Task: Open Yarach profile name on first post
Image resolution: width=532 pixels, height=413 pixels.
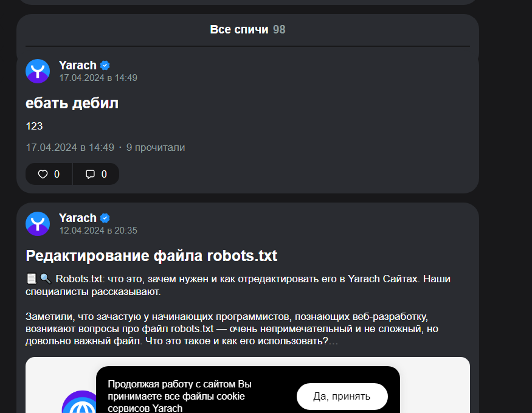Action: (78, 65)
